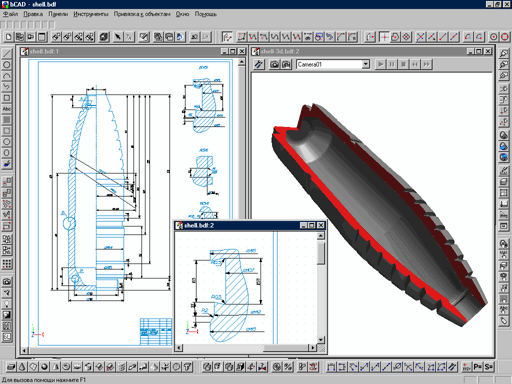Create a new document with the blank page icon
Image resolution: width=512 pixels, height=384 pixels.
tap(9, 37)
